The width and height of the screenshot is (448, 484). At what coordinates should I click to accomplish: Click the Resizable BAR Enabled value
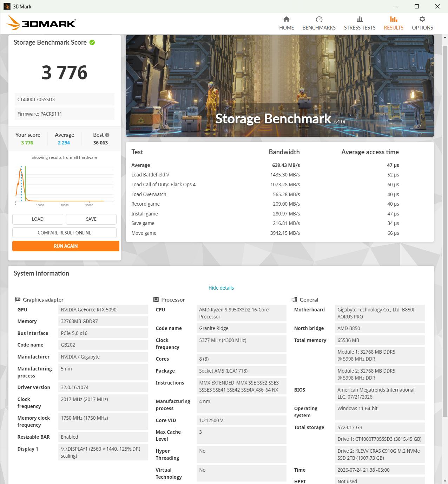[x=103, y=437]
